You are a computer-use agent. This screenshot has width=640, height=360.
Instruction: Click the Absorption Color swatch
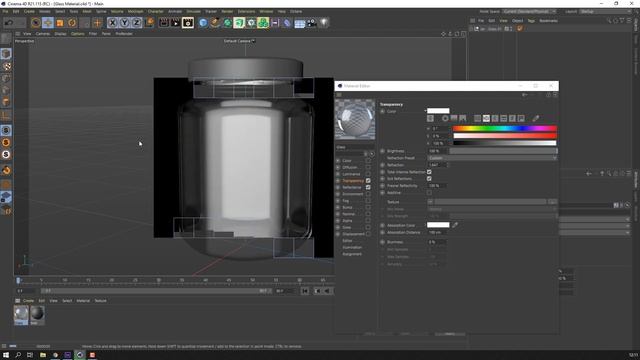tap(438, 225)
